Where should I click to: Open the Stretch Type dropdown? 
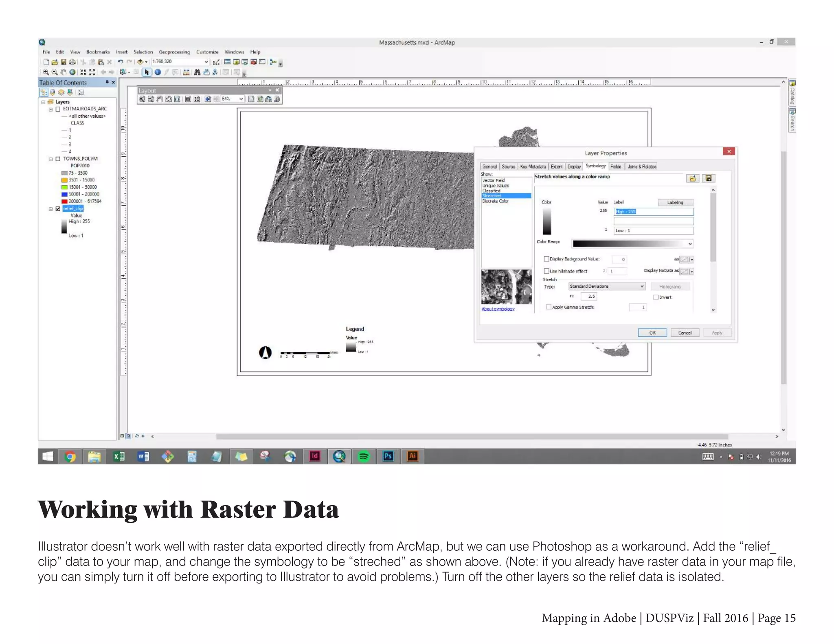tap(642, 286)
